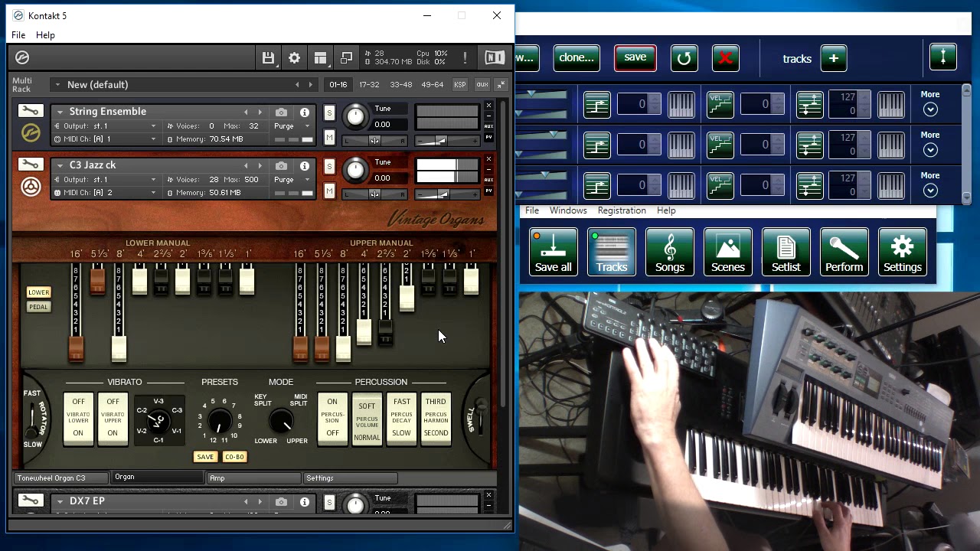
Task: Toggle Percussion Harmonic third/second switch
Action: [x=436, y=418]
